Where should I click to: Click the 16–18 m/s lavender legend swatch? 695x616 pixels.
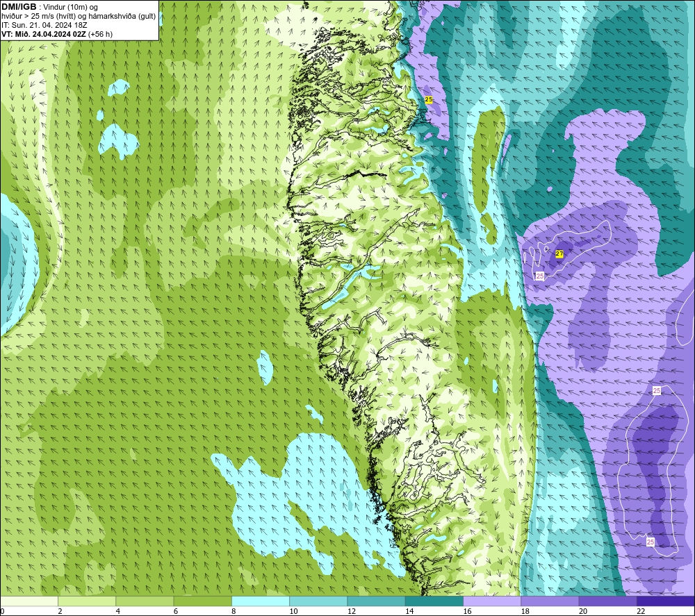492,601
